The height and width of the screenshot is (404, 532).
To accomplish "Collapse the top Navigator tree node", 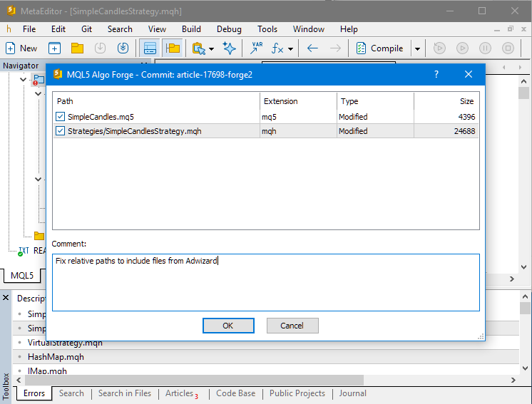I will click(x=23, y=80).
